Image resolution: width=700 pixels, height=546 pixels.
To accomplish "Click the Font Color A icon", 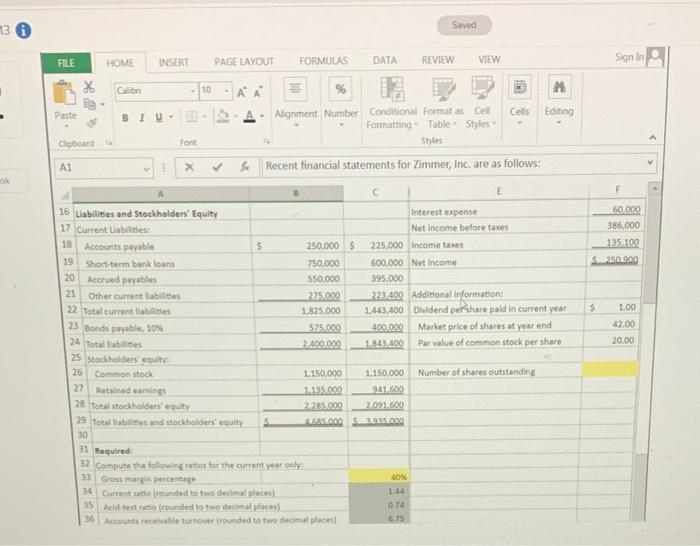I will click(x=250, y=116).
